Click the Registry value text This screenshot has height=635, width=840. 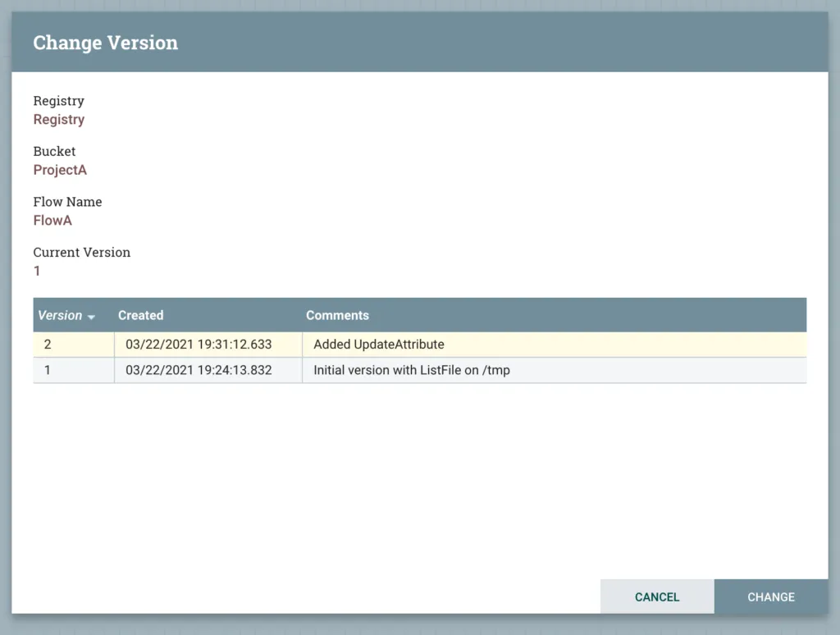click(59, 120)
